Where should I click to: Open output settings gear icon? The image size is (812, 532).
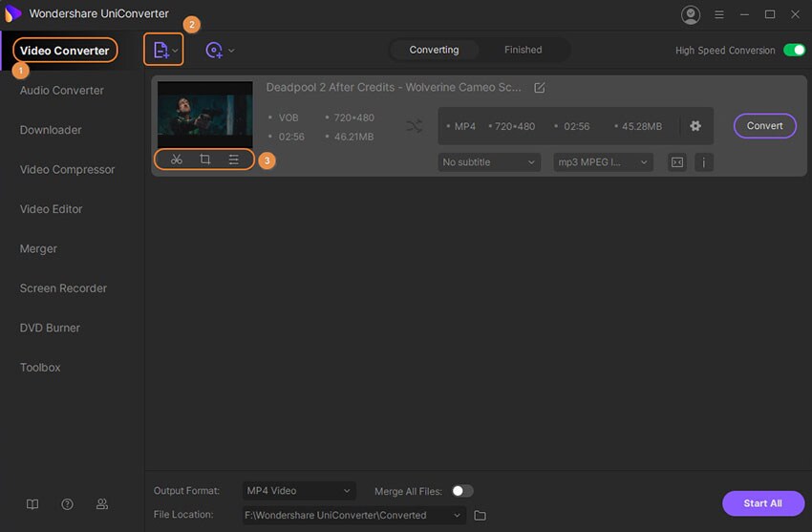[695, 126]
